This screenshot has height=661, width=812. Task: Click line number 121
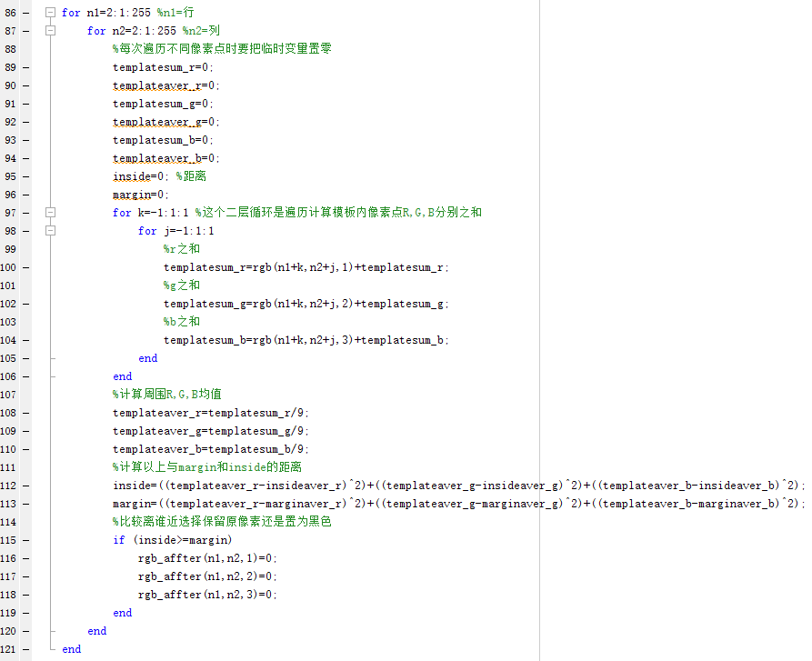tap(8, 649)
